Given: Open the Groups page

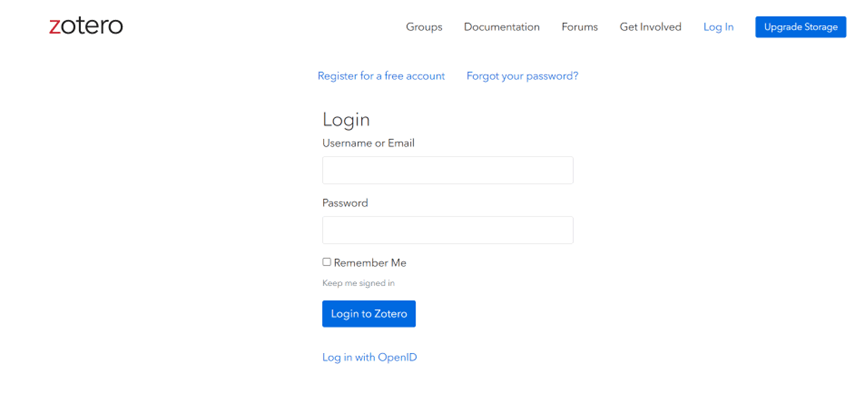Looking at the screenshot, I should tap(424, 27).
